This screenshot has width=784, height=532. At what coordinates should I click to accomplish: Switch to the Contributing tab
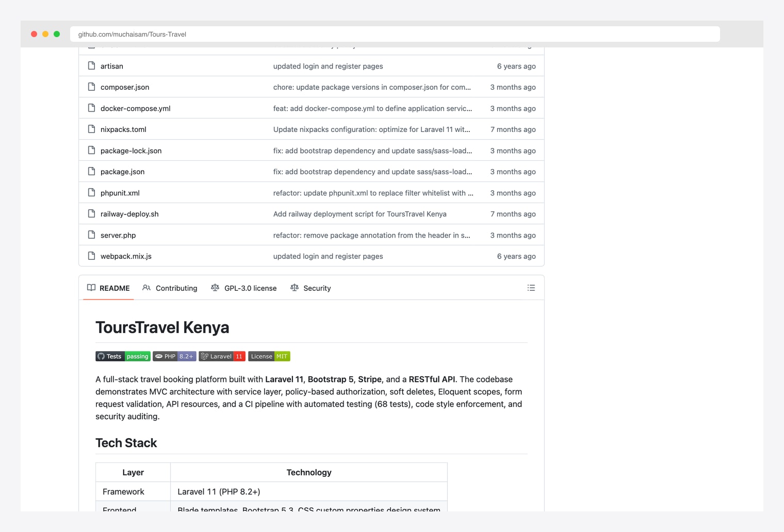[x=170, y=288]
